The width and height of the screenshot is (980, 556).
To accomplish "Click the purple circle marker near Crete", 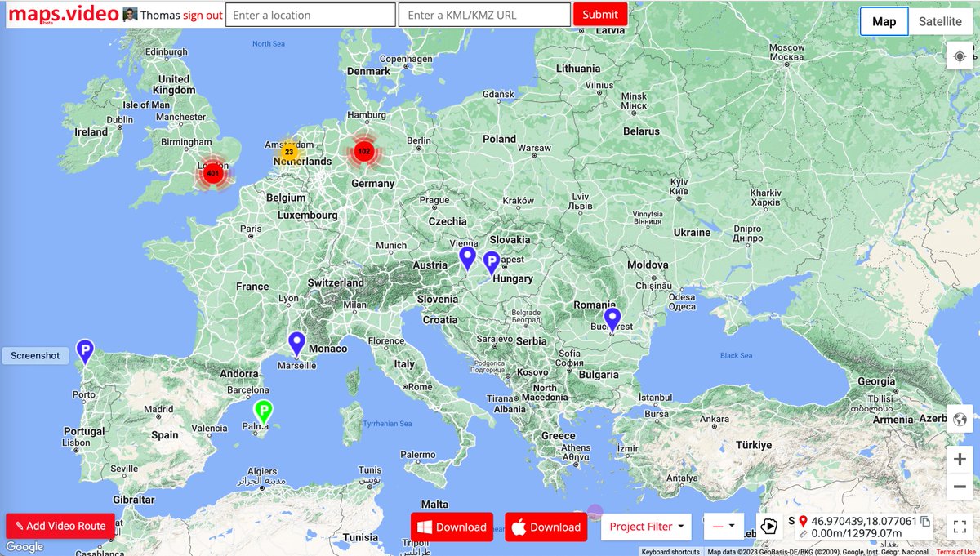I will (x=595, y=512).
